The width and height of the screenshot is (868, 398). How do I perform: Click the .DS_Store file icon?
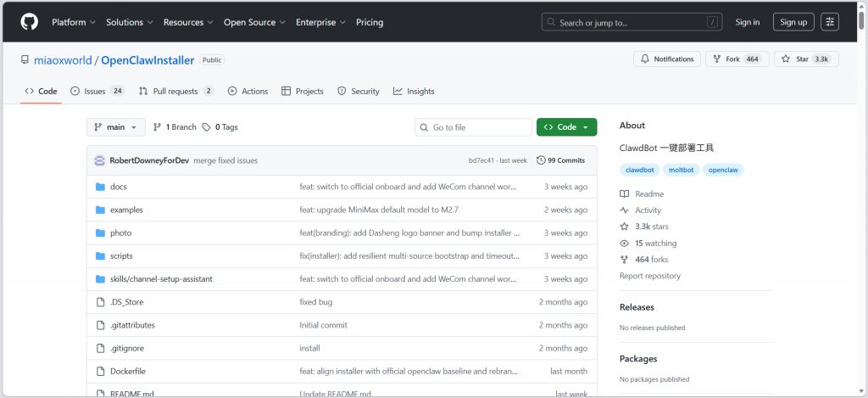click(x=100, y=302)
